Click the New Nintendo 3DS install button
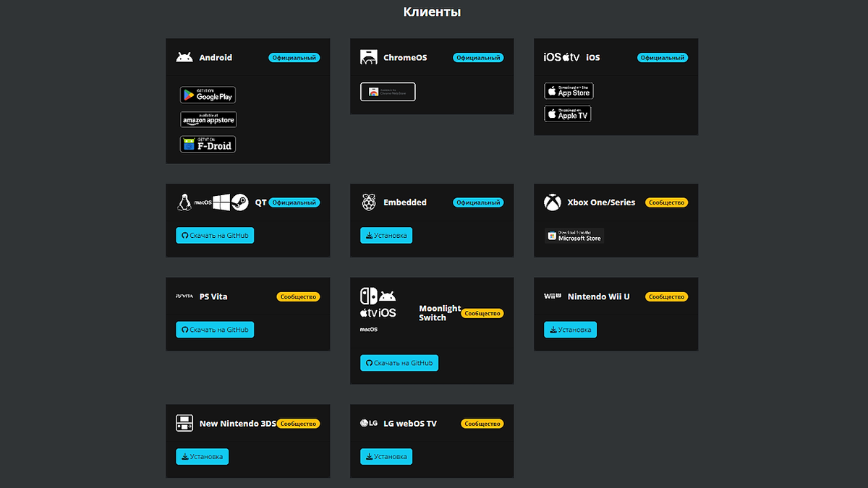Image resolution: width=868 pixels, height=488 pixels. tap(203, 457)
